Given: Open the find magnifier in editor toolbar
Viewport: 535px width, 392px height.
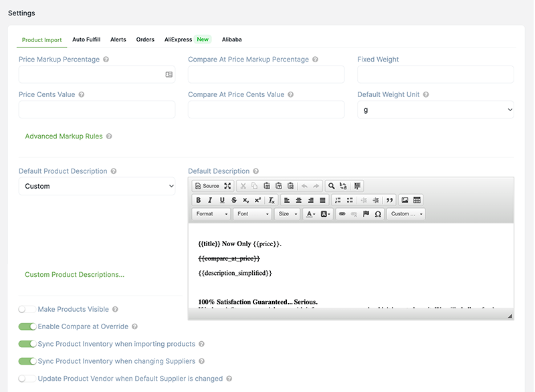Looking at the screenshot, I should point(331,186).
